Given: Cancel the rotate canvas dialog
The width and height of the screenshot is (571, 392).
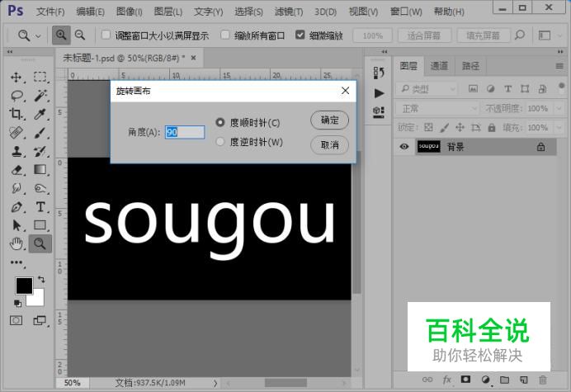Looking at the screenshot, I should [x=329, y=145].
